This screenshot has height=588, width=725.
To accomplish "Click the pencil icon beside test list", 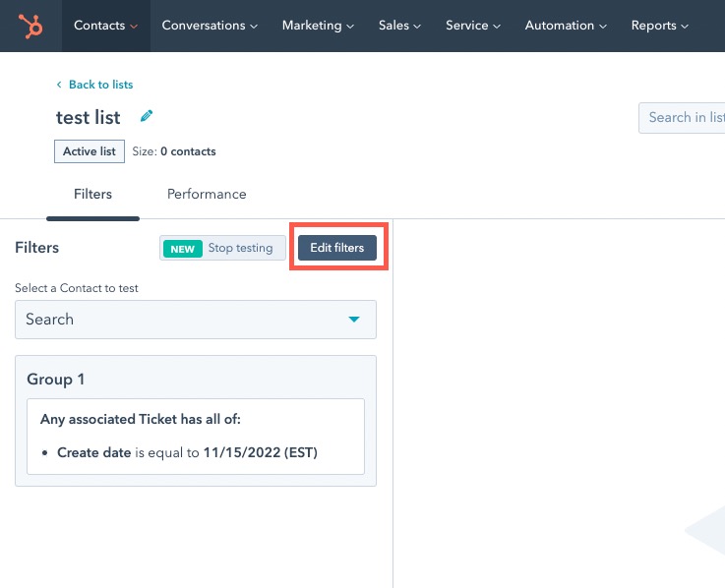I will coord(147,116).
